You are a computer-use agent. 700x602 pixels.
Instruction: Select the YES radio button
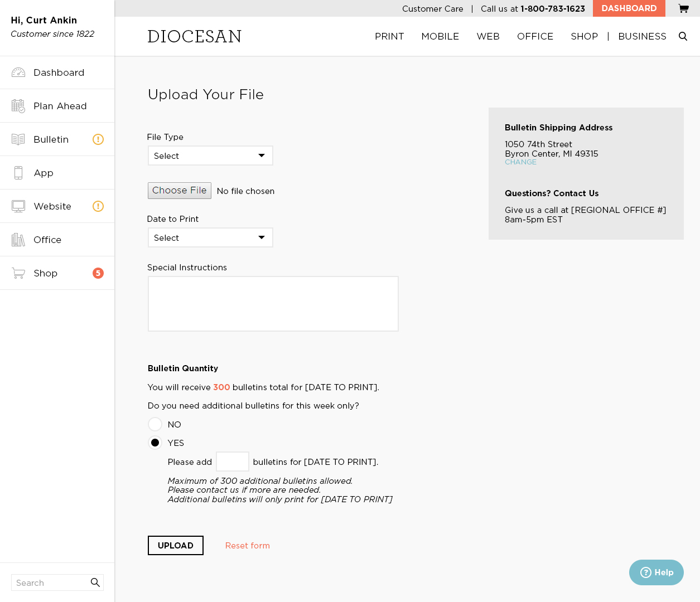[155, 443]
